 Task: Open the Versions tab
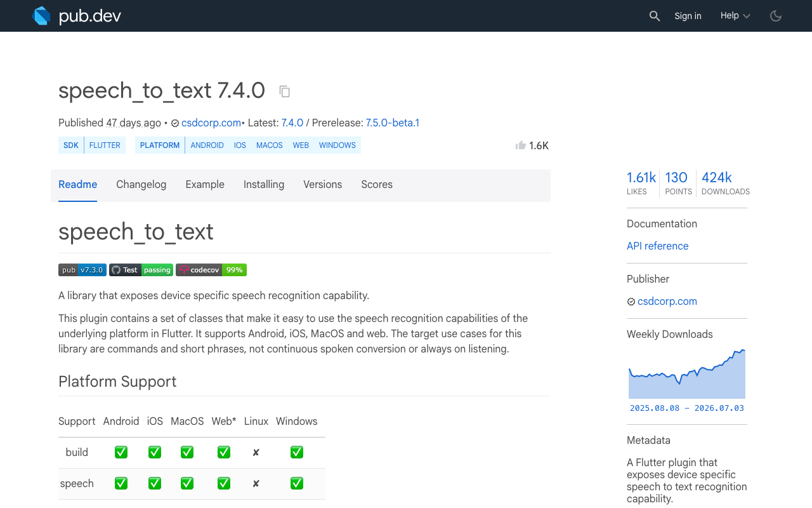(x=322, y=185)
